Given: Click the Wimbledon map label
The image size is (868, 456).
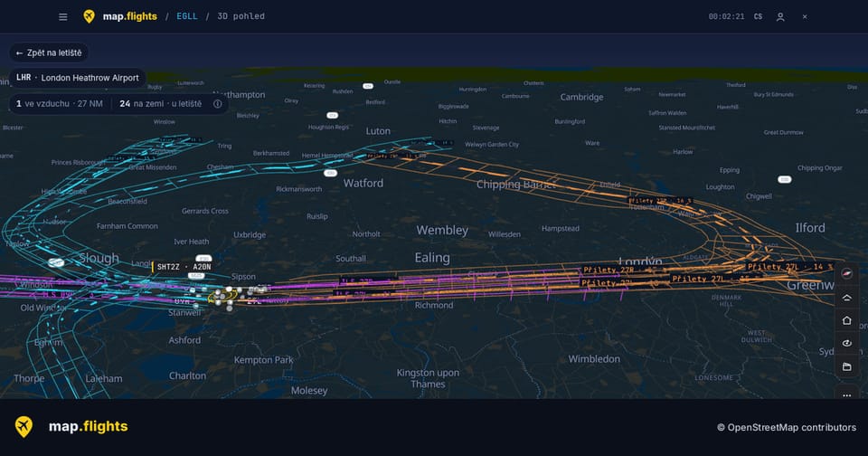Looking at the screenshot, I should tap(594, 359).
